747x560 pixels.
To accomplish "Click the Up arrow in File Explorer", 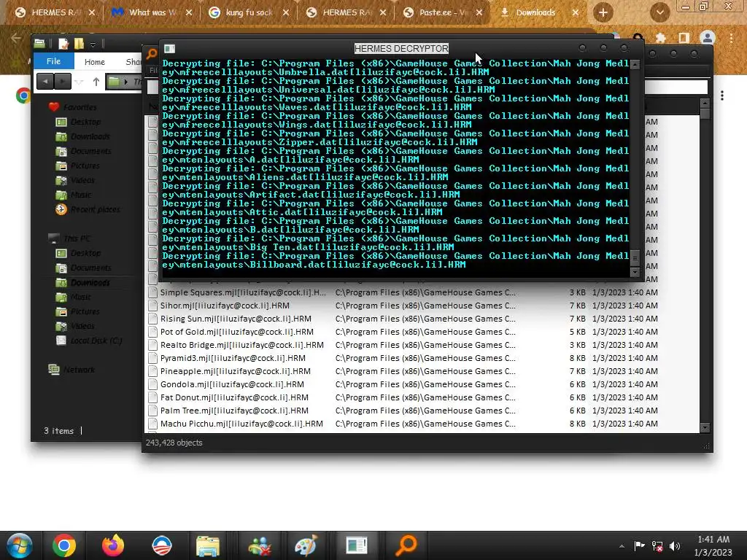I will [x=96, y=82].
